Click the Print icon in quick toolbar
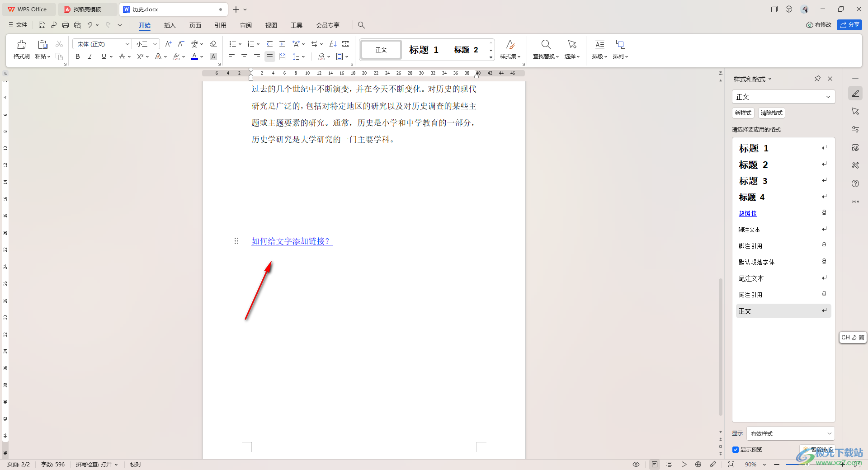 click(x=66, y=25)
